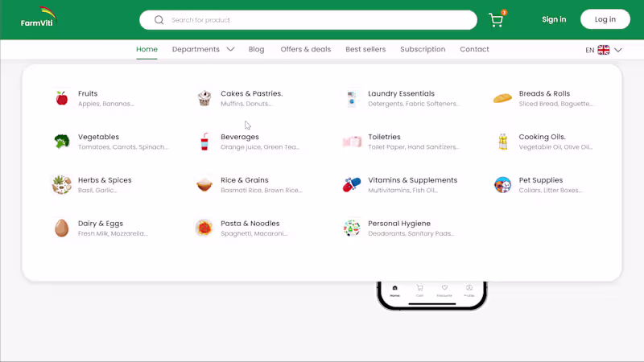Click the Pet Supplies dog icon
644x362 pixels.
(502, 185)
